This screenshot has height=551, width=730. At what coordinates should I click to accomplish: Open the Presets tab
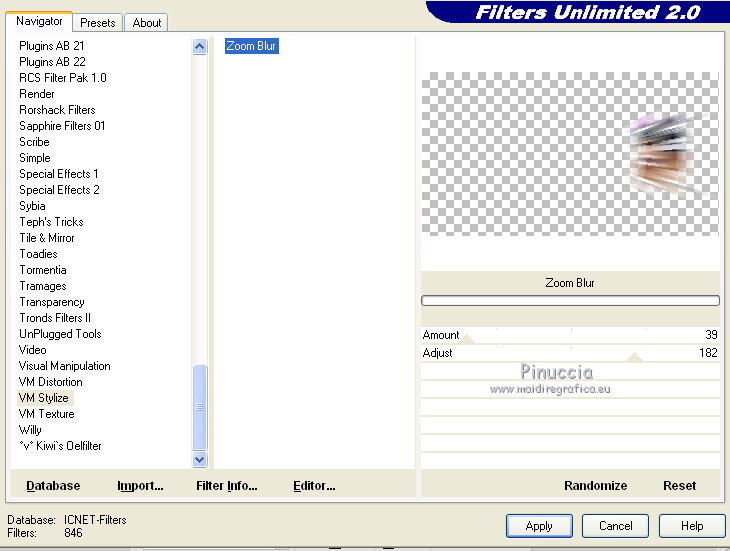(x=98, y=23)
